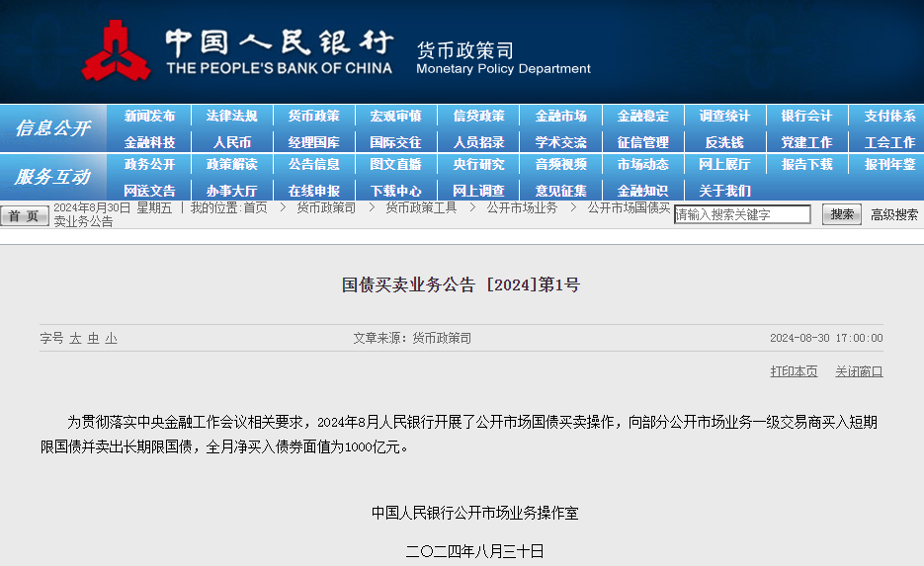The image size is (924, 566).
Task: Click 文章来源：货币政策司 text
Action: tap(412, 338)
